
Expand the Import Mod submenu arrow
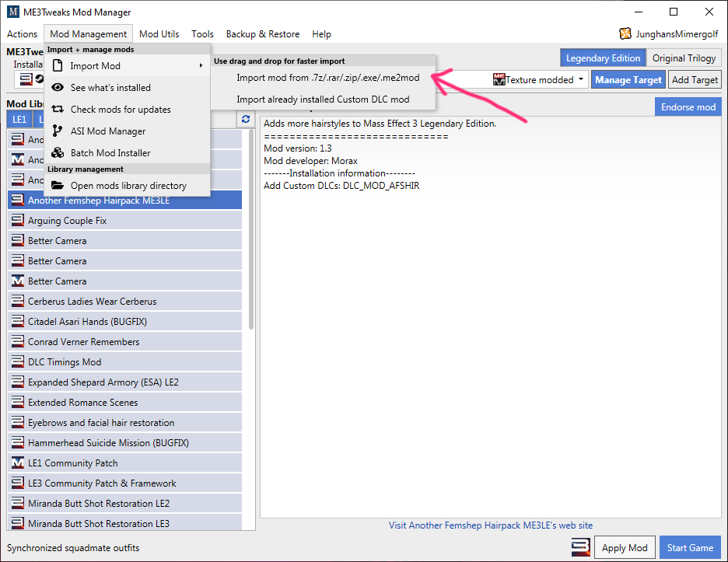201,66
